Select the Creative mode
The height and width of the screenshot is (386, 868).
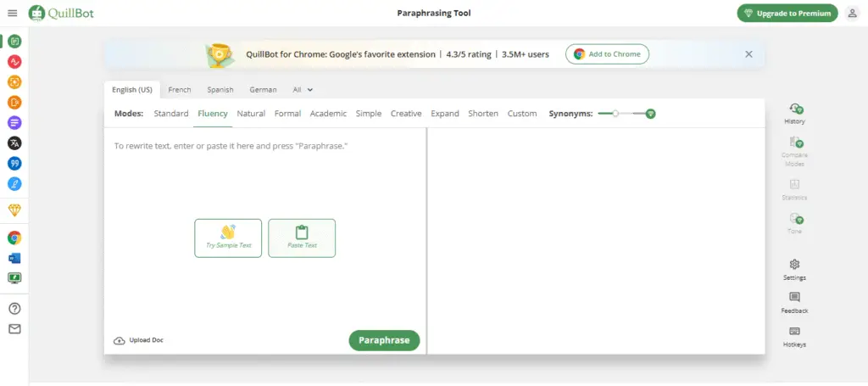[406, 114]
